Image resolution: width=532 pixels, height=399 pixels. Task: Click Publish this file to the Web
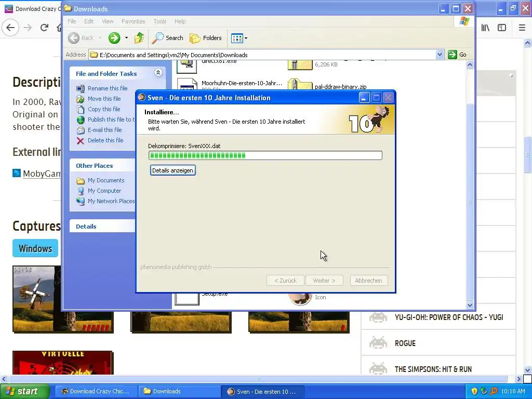click(111, 119)
